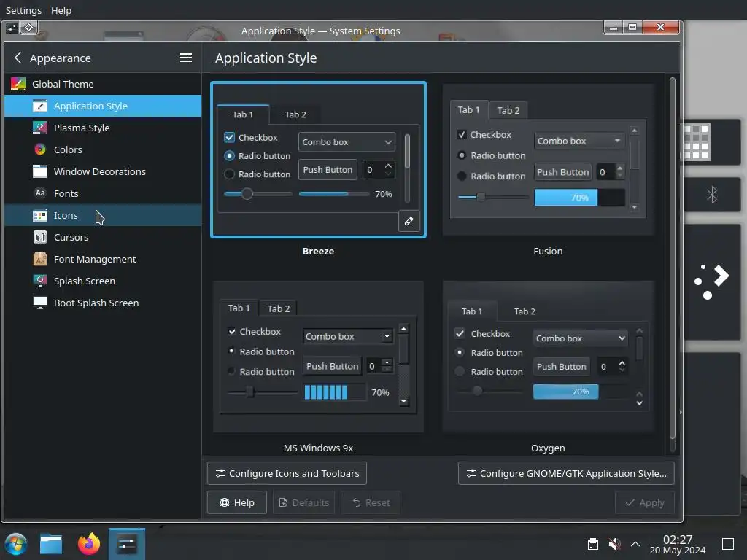747x560 pixels.
Task: Click the keep-above pin icon in title bar
Action: tap(28, 28)
